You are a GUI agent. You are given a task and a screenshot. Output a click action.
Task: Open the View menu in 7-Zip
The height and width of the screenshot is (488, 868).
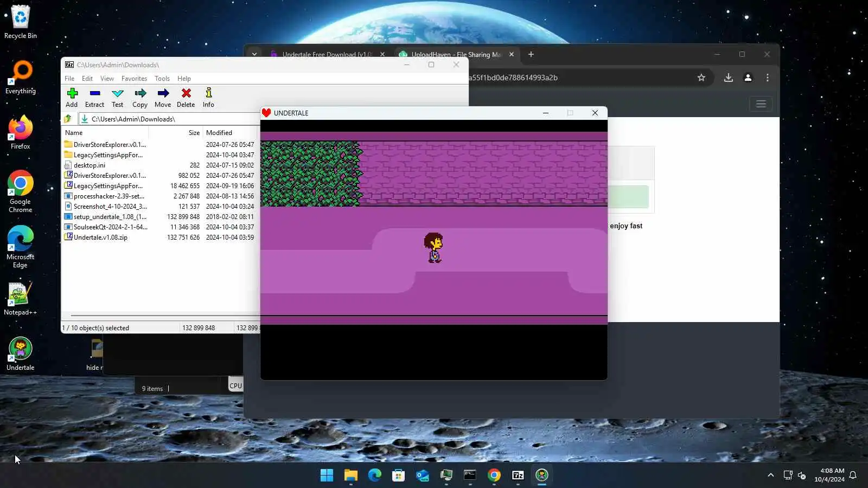tap(107, 79)
